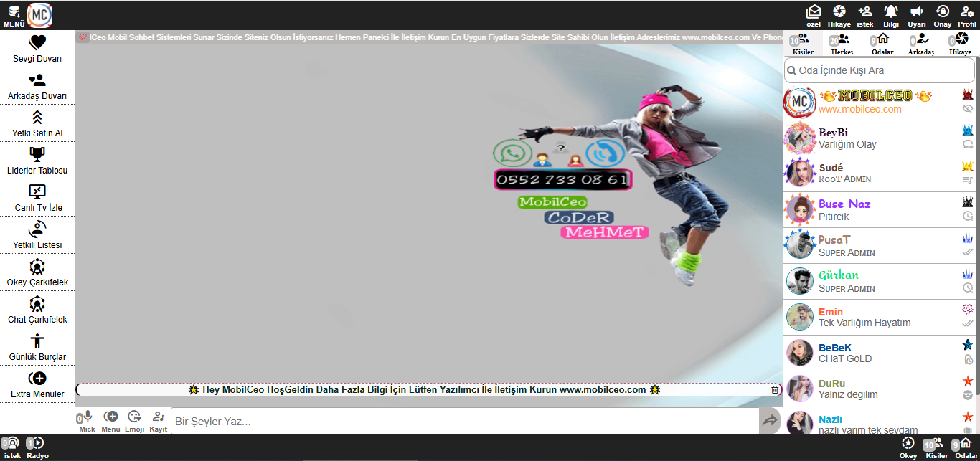Click the www.mobilceo.com link under MOBILCEO
980x461 pixels.
[x=860, y=109]
